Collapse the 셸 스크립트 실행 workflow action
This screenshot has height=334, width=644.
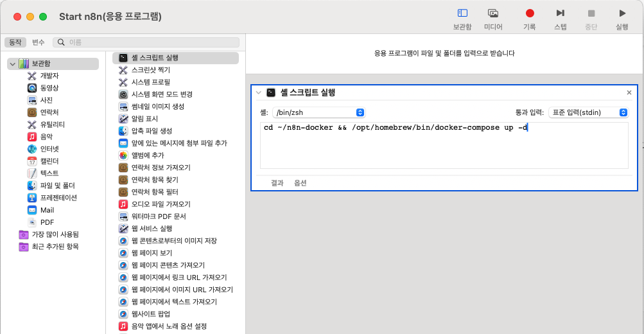click(x=258, y=92)
